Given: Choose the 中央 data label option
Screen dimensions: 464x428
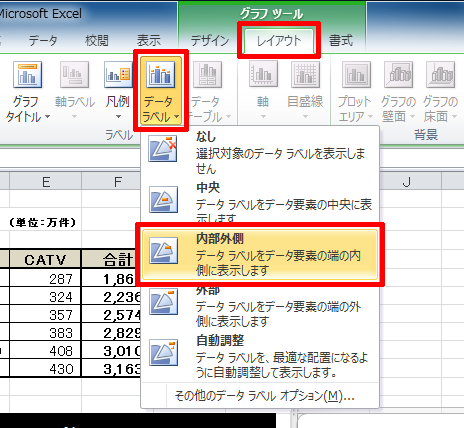Looking at the screenshot, I should (x=260, y=202).
